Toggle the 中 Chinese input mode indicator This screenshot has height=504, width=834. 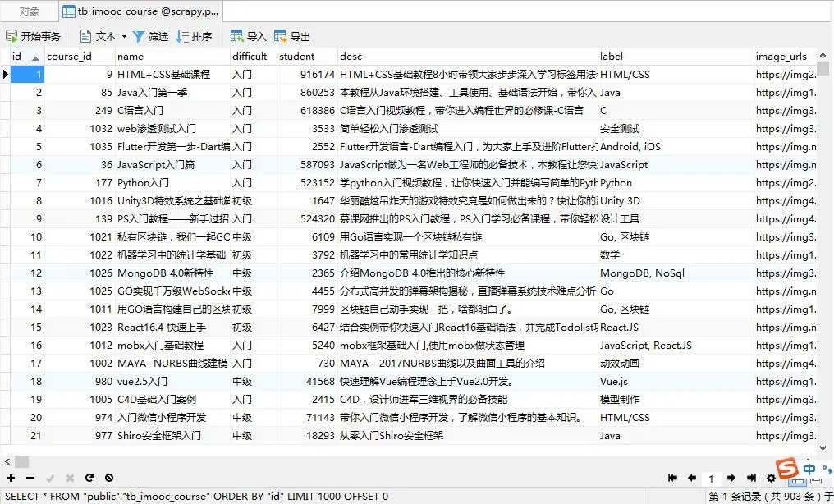click(809, 469)
